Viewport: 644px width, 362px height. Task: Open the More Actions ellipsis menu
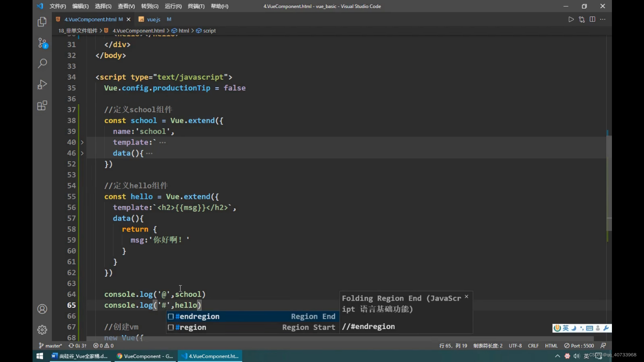point(603,19)
